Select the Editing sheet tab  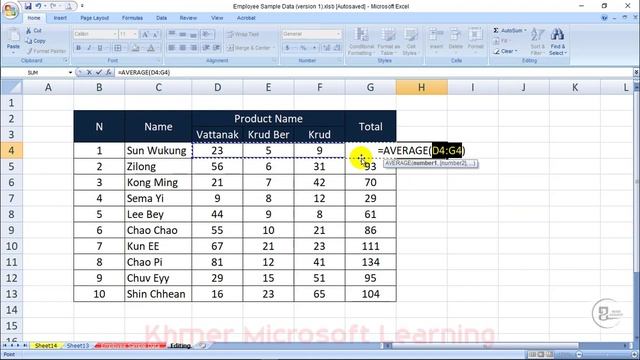coord(180,346)
